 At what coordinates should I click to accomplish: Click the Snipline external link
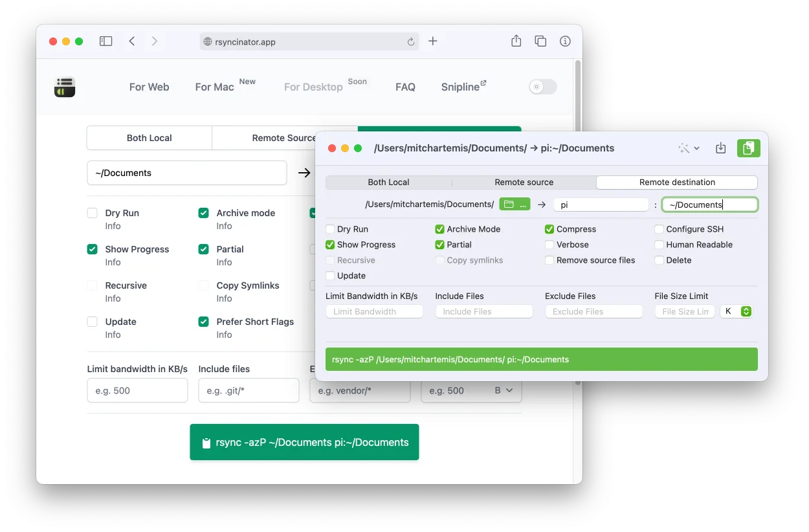(463, 87)
